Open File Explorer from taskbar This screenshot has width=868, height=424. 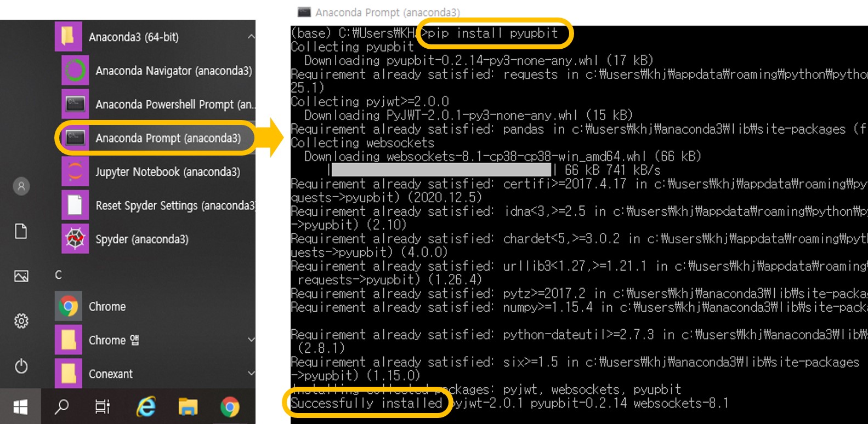[x=188, y=407]
